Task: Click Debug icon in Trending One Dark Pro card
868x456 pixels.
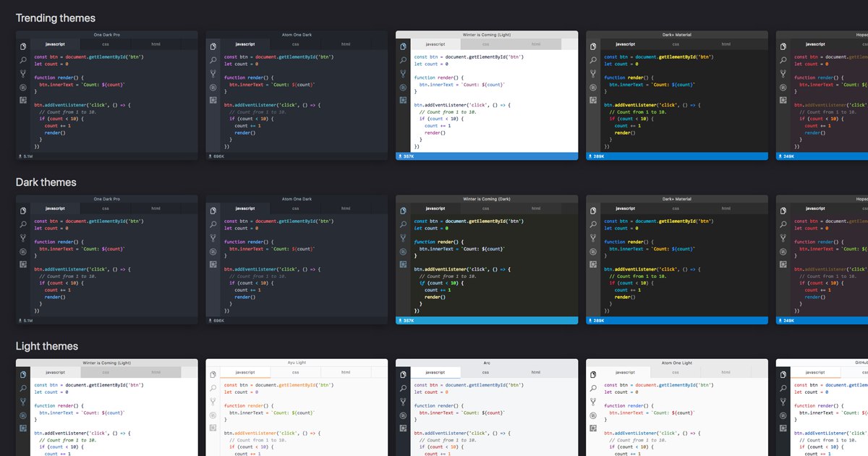Action: click(23, 87)
